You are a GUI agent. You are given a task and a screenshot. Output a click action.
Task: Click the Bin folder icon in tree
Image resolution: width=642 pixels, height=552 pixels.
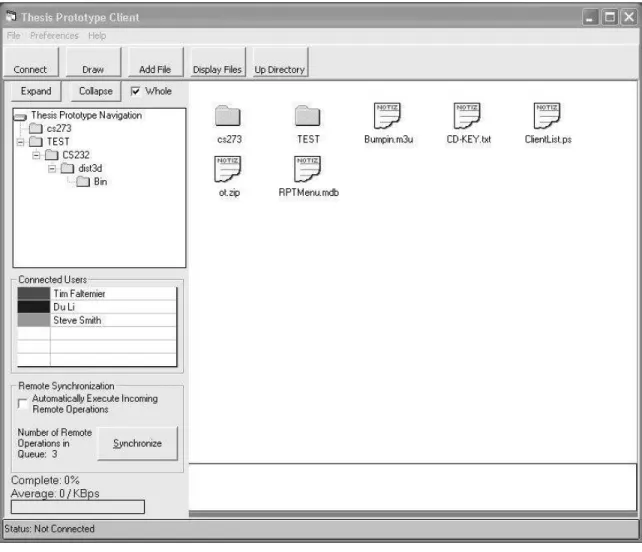(83, 181)
